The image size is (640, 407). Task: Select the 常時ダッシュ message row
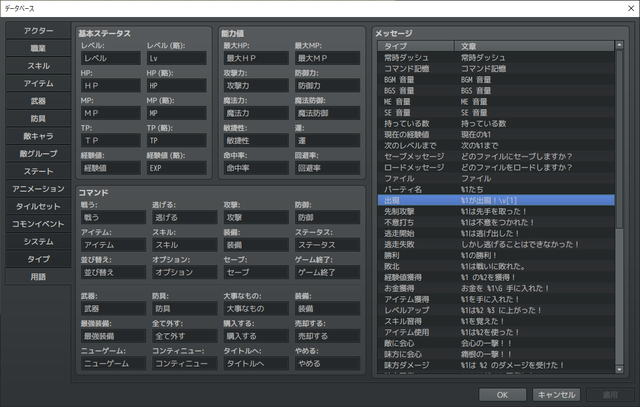click(x=496, y=58)
